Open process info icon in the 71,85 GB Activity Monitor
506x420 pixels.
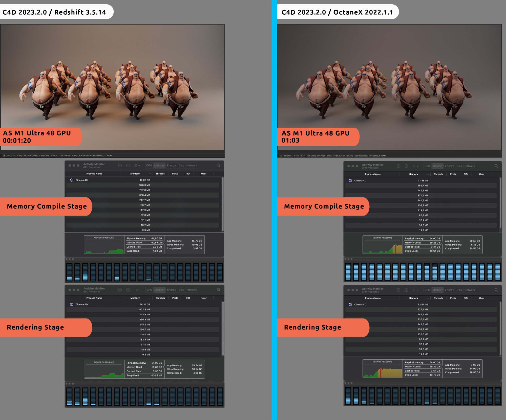pyautogui.click(x=406, y=166)
